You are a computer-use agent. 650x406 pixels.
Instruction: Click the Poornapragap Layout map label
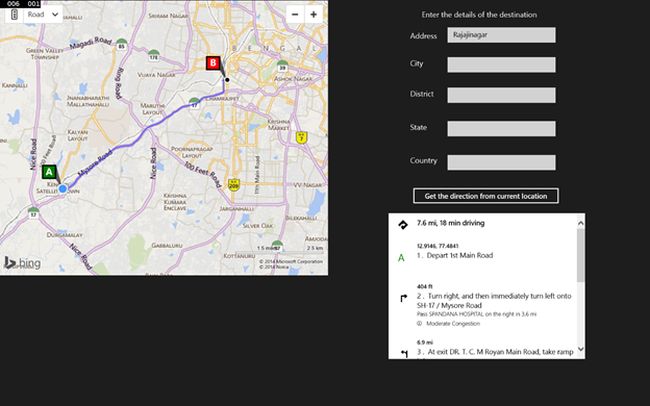tap(192, 152)
